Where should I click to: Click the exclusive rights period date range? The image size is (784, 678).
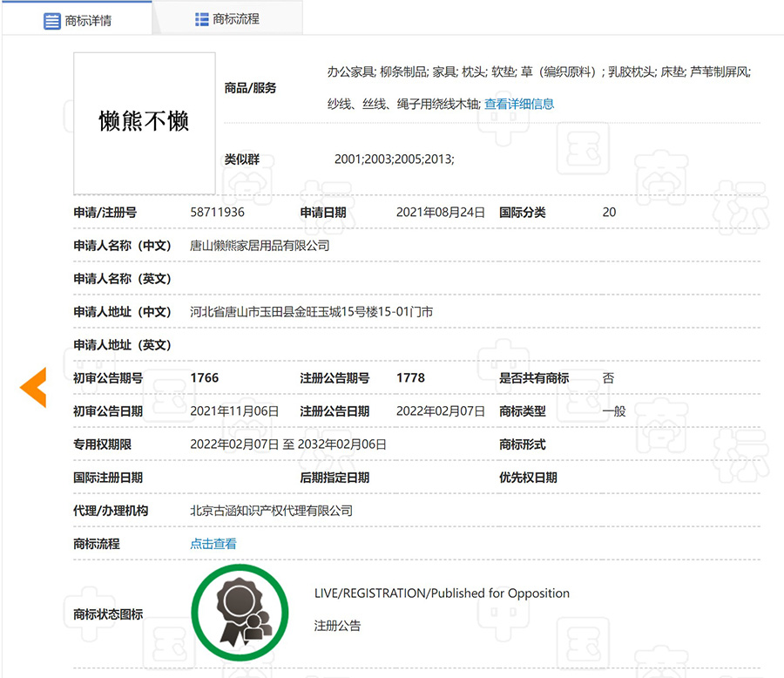coord(288,444)
